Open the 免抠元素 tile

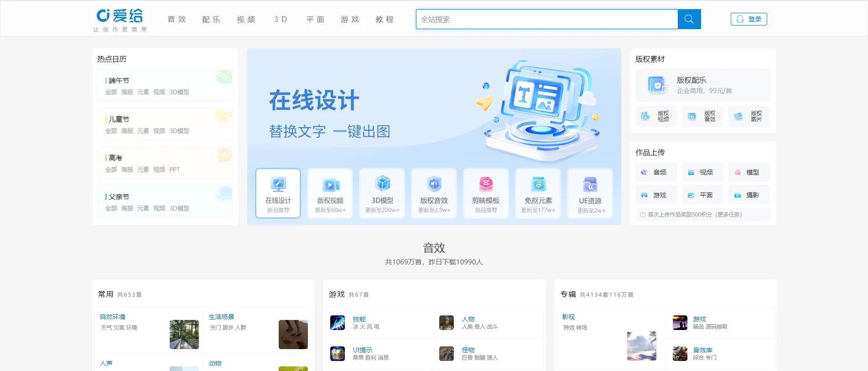(538, 193)
